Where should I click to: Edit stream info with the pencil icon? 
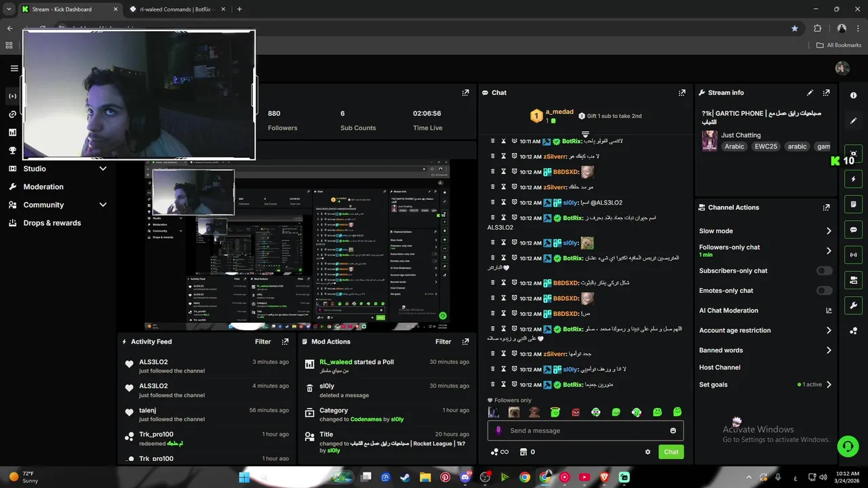(810, 93)
